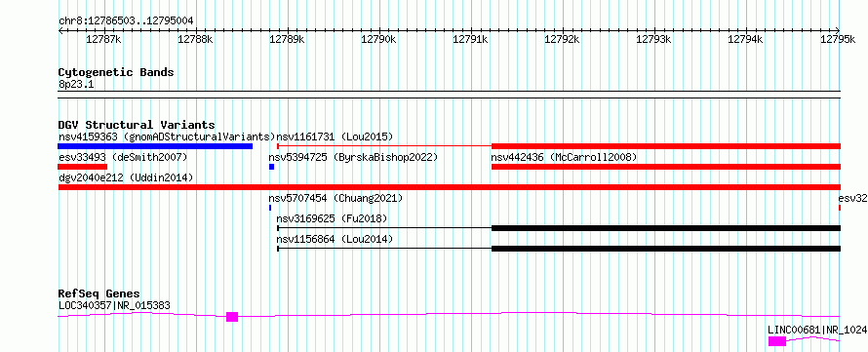868x352 pixels.
Task: Select the nsv1161731 (Lou2015) label
Action: click(x=335, y=137)
